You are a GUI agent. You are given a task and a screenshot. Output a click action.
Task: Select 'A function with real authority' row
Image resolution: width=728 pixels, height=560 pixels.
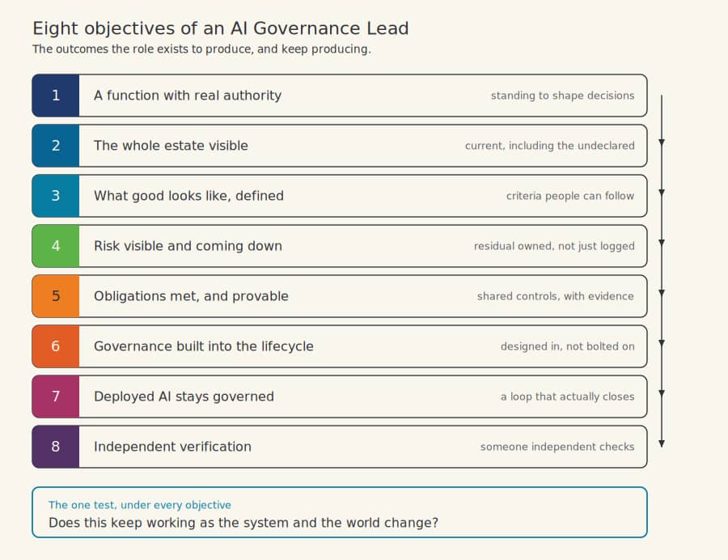(x=340, y=95)
